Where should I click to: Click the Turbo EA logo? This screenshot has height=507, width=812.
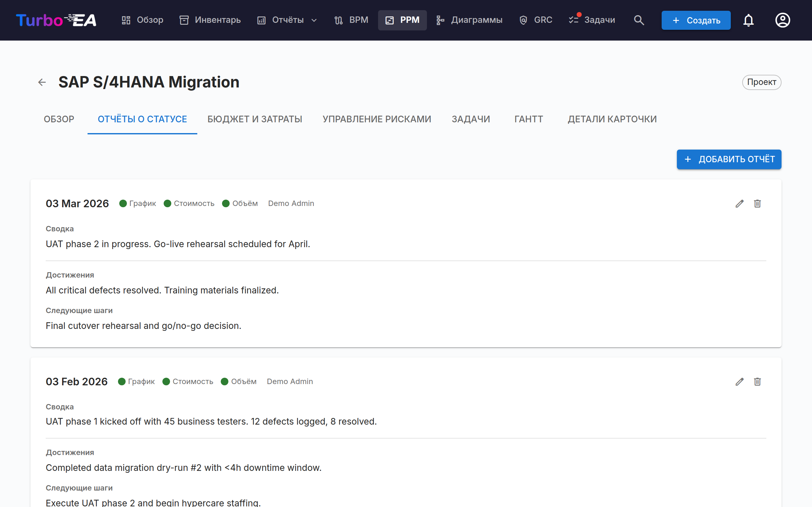coord(56,20)
